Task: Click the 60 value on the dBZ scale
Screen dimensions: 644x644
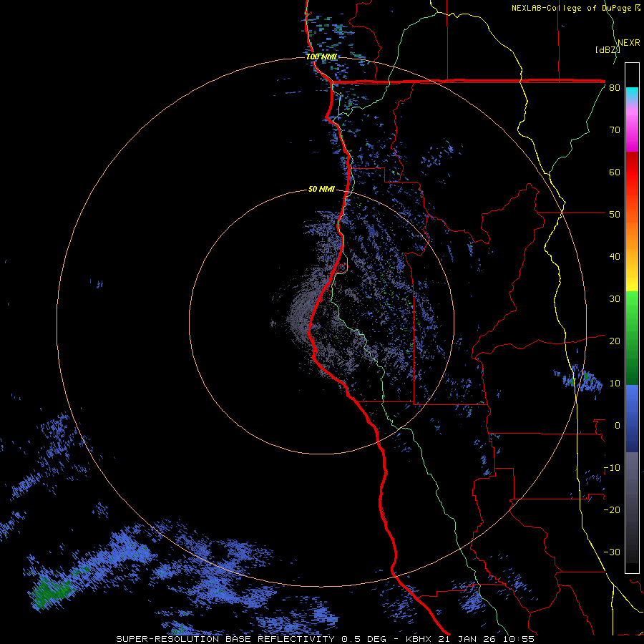Action: 615,172
